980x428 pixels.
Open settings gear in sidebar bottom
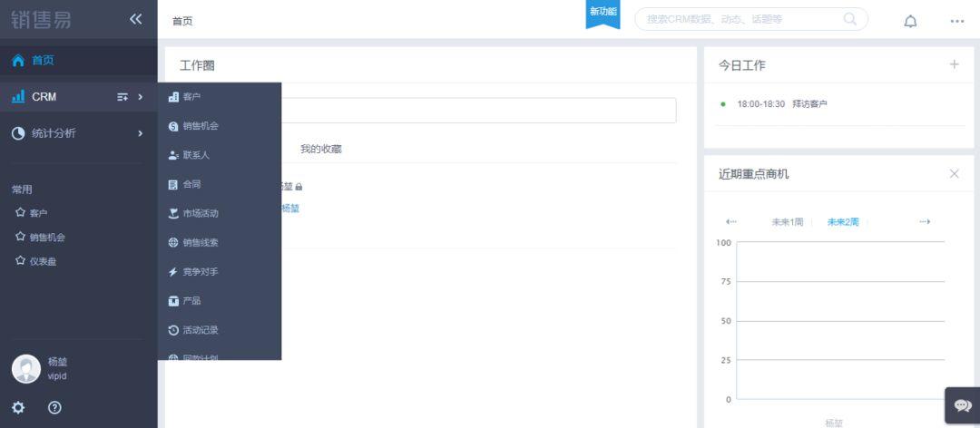pos(19,408)
